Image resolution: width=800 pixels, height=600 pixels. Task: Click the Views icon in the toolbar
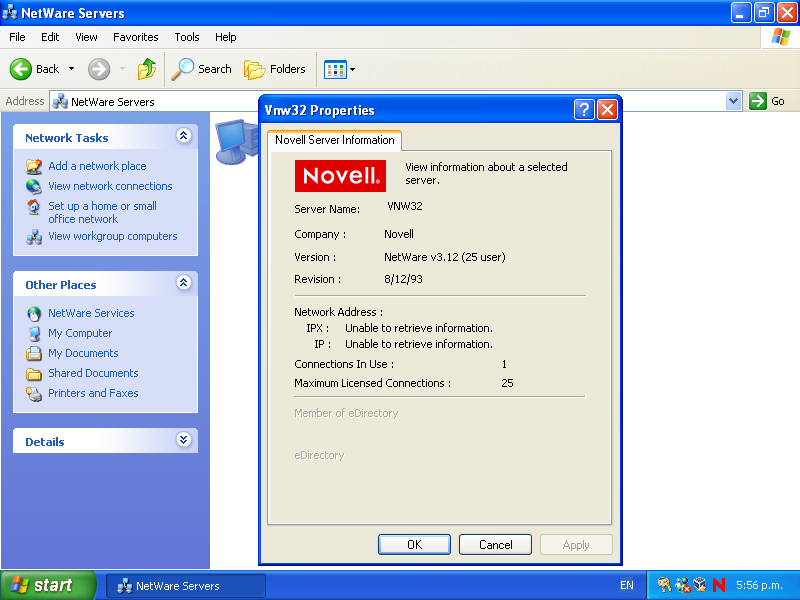tap(335, 69)
